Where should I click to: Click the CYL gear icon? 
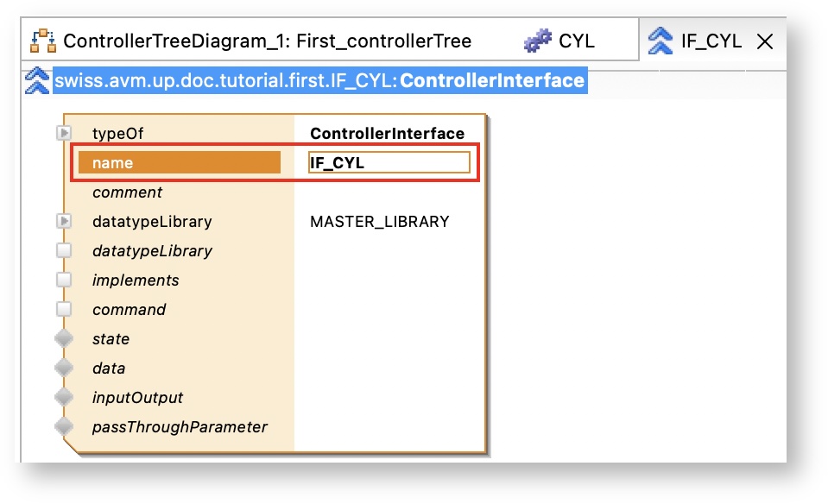tap(538, 41)
